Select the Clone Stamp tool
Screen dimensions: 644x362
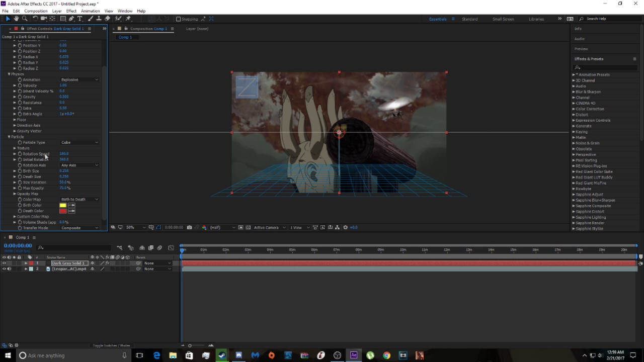[x=99, y=19]
